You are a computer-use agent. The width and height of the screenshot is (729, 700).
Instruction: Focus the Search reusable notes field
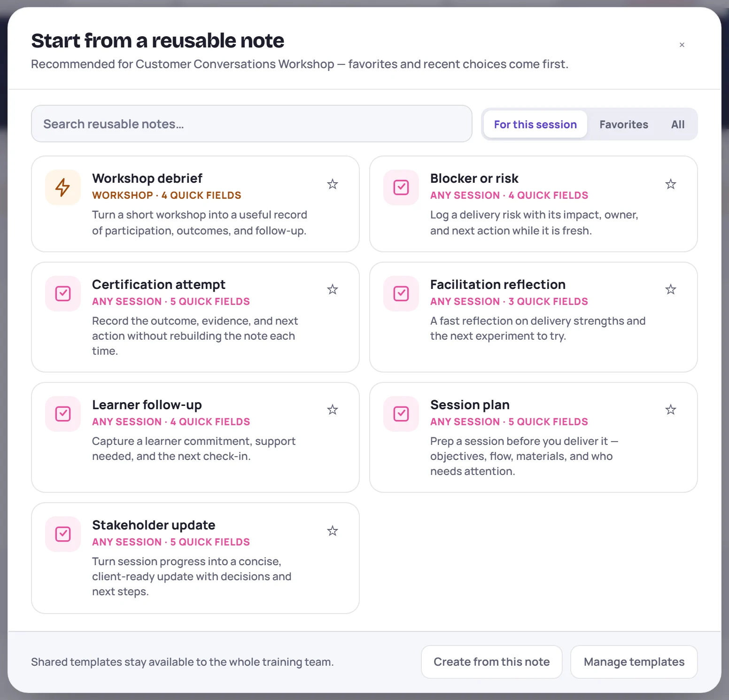pyautogui.click(x=252, y=124)
